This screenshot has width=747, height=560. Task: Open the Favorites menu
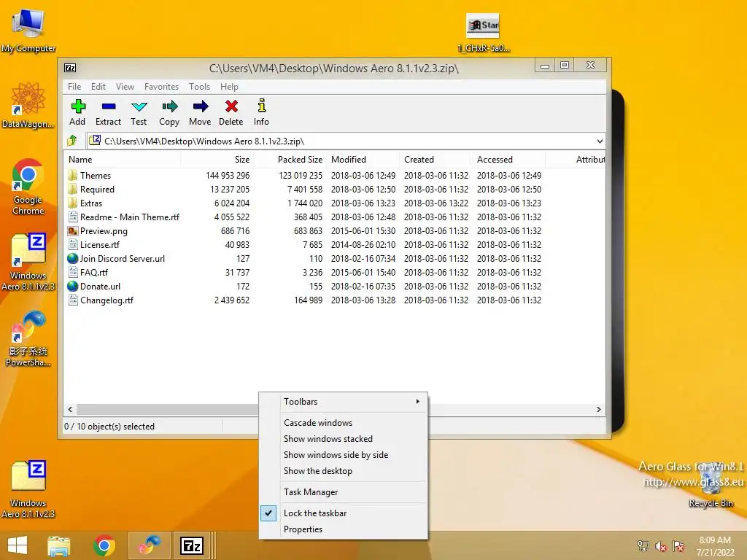161,87
